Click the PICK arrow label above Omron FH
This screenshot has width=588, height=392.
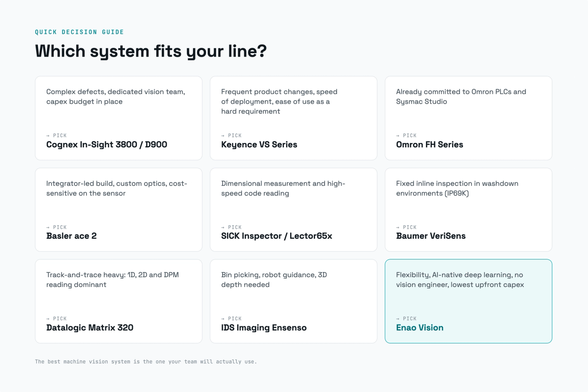click(x=406, y=136)
